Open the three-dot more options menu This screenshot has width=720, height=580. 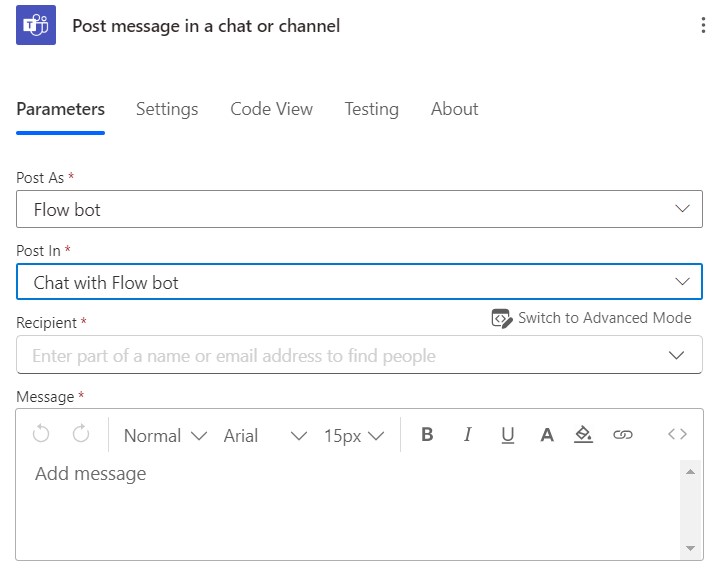[703, 25]
